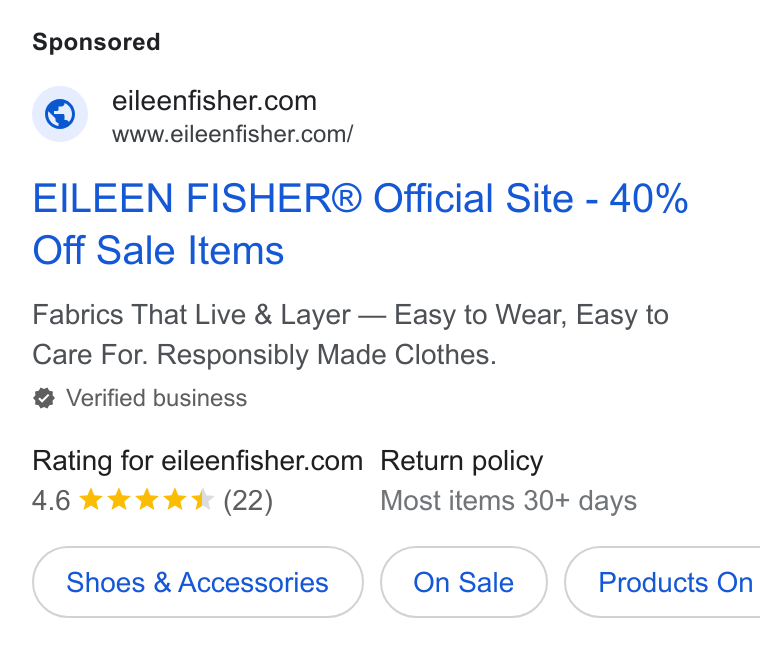Click the third gold rating star

click(x=147, y=500)
